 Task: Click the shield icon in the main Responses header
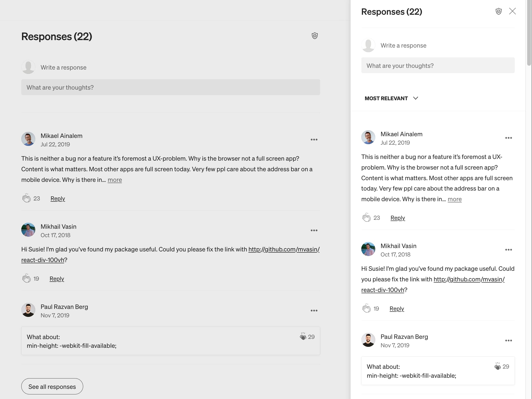315,36
